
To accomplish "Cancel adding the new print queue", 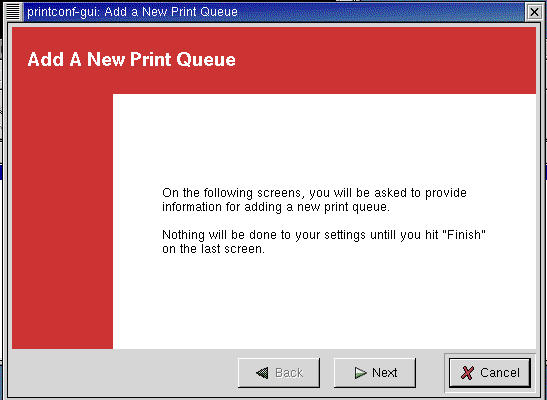I will tap(490, 373).
